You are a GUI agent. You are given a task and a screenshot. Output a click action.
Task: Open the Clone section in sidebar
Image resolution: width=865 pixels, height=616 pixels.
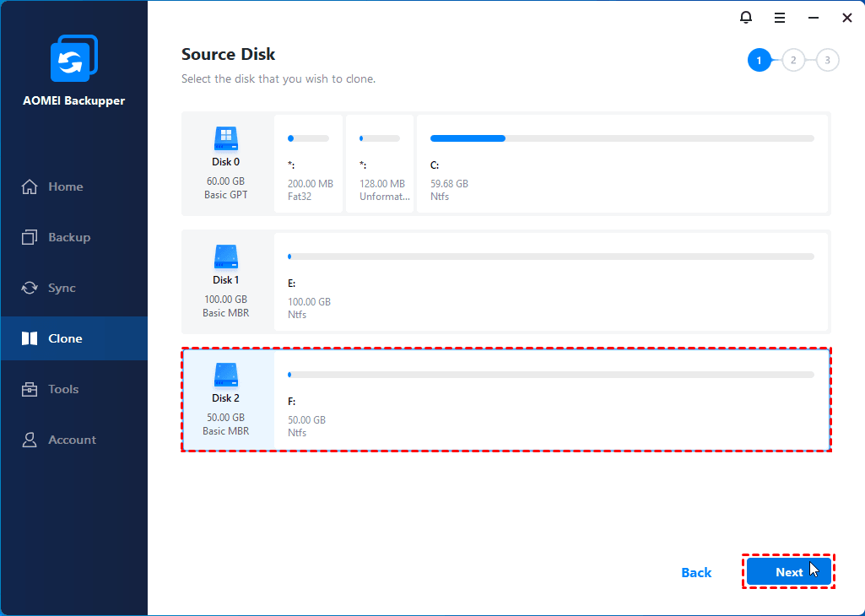[x=74, y=338]
